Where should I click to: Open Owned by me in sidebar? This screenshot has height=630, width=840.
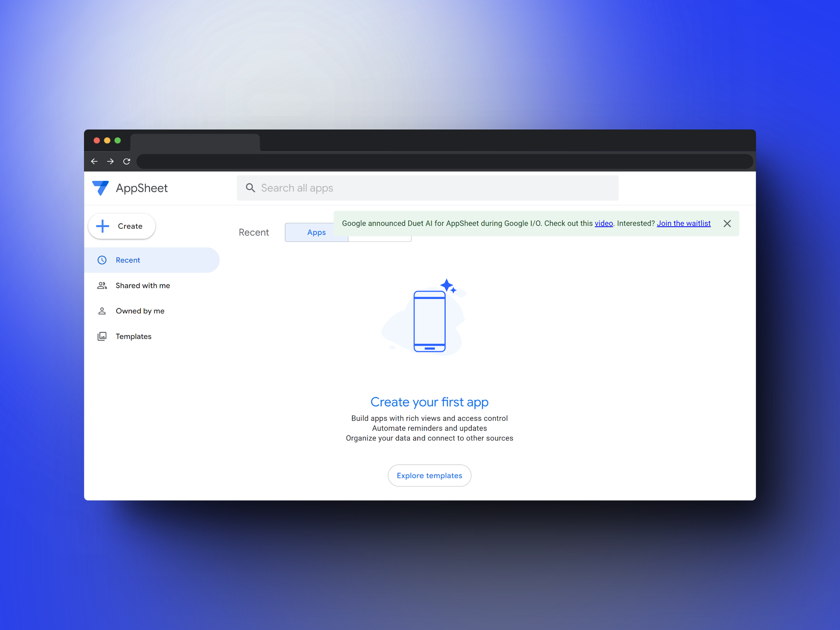coord(152,311)
